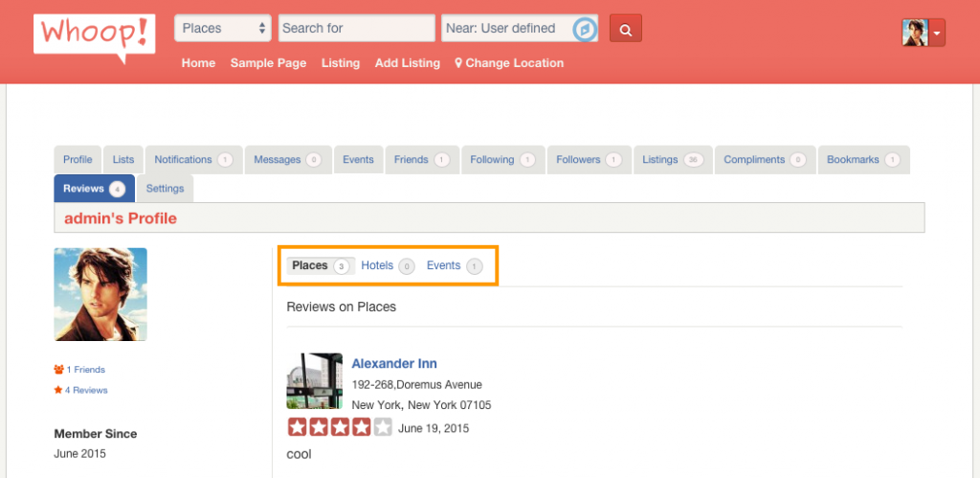
Task: Open the Settings tab
Action: tap(165, 189)
